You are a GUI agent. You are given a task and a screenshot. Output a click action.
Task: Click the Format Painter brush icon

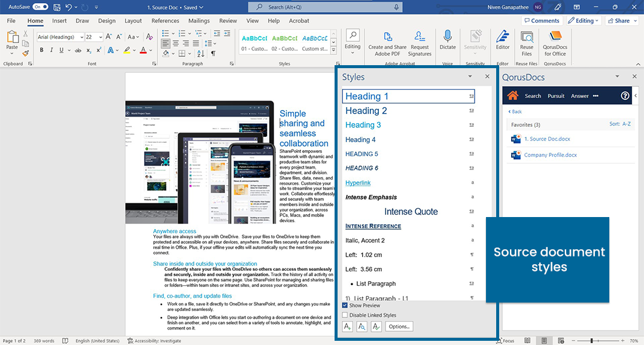26,54
